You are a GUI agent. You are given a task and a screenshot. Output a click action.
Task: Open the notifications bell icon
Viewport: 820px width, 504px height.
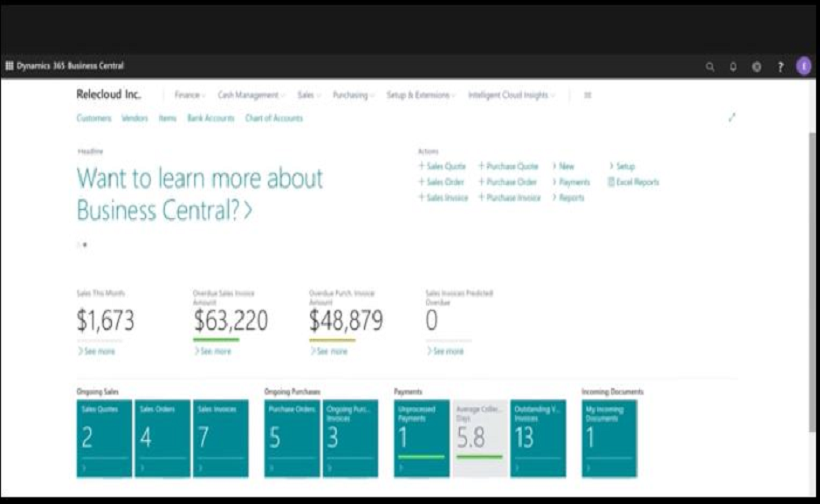tap(733, 67)
